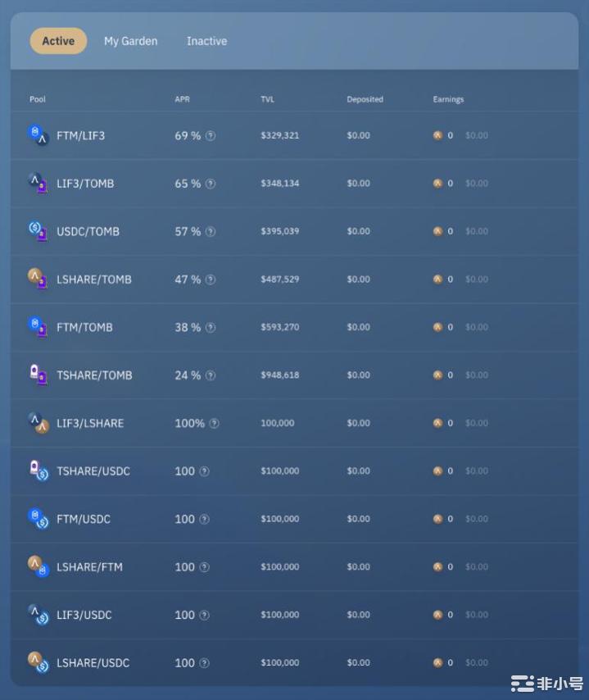Viewport: 589px width, 700px height.
Task: Sort pools by the APR column header
Action: pyautogui.click(x=182, y=99)
